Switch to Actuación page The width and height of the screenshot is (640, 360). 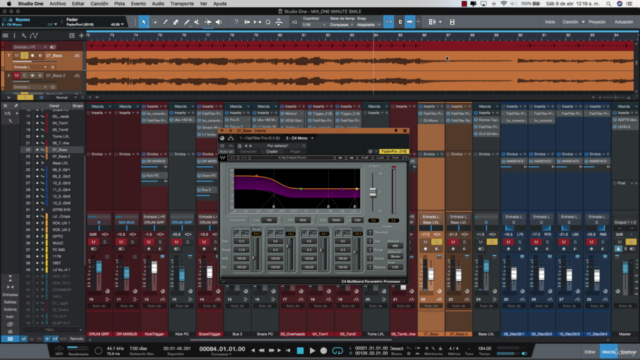pos(624,22)
